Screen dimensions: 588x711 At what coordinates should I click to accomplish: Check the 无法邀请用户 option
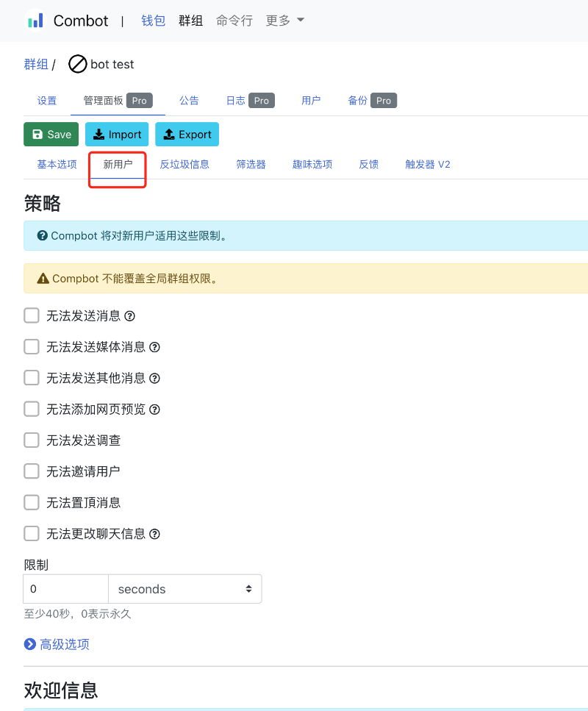click(x=31, y=471)
